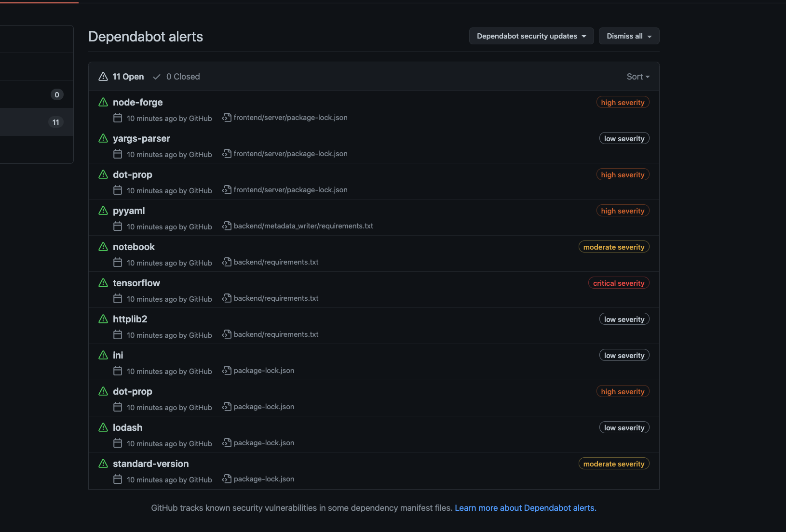Click the calendar icon in node-forge row
786x532 pixels.
coord(118,118)
